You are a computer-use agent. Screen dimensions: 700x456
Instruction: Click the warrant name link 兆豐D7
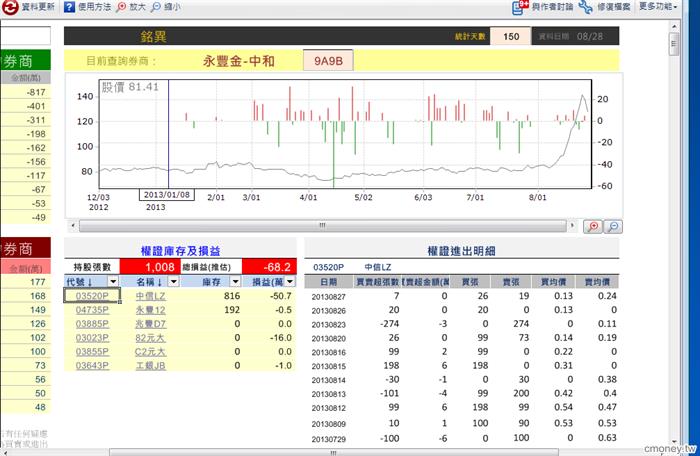click(150, 324)
